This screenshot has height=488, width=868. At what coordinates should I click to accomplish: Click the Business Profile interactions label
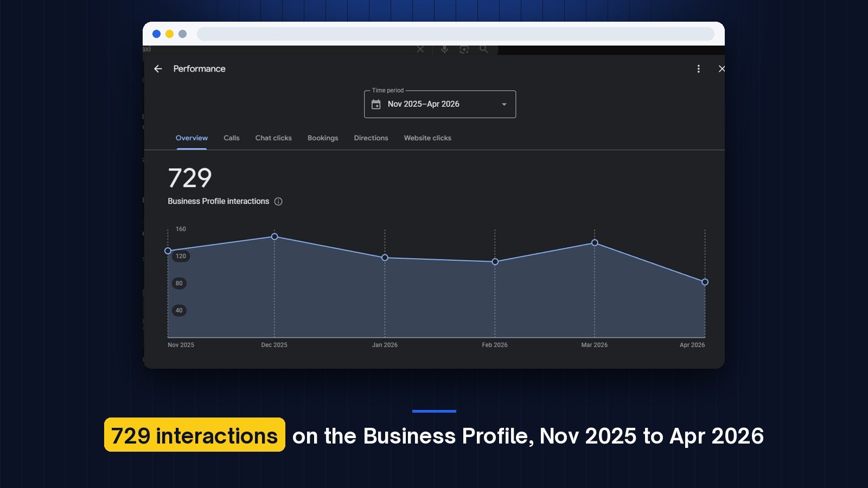click(218, 201)
